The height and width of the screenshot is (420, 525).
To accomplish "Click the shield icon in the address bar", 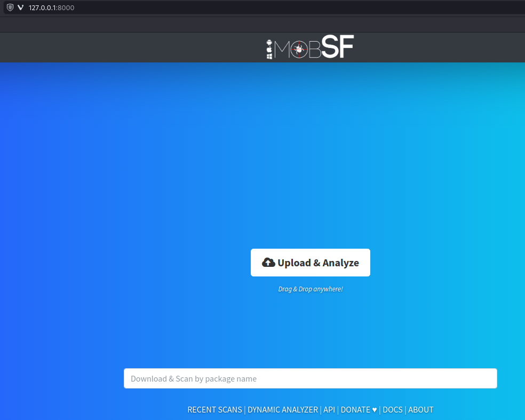I will (x=10, y=7).
